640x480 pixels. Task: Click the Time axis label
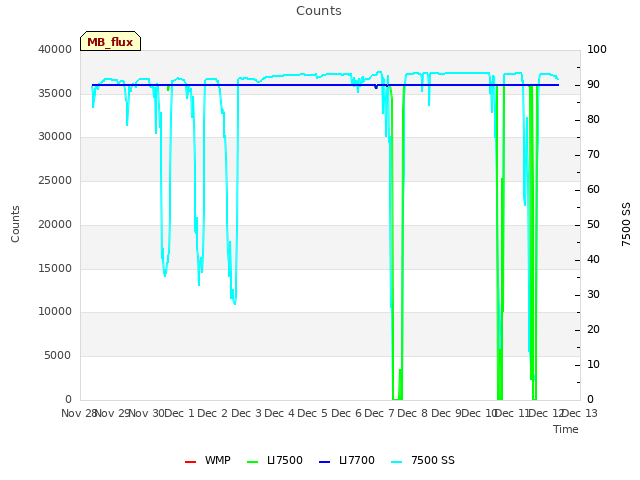pyautogui.click(x=566, y=429)
